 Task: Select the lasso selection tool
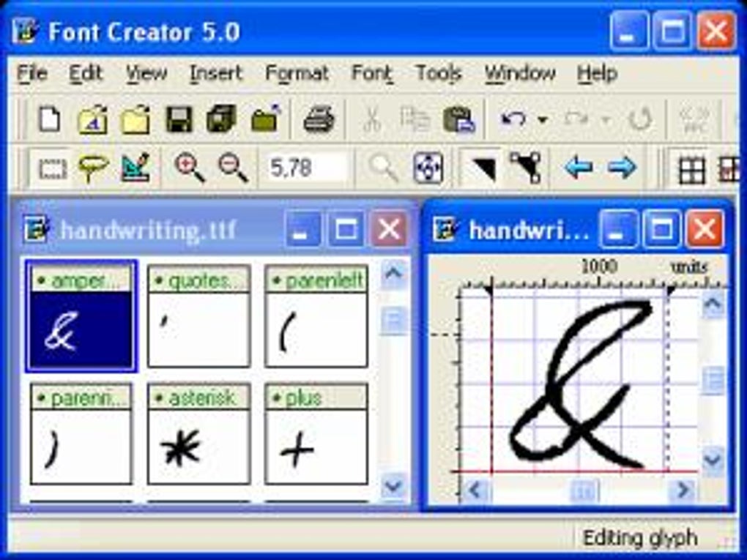[94, 169]
